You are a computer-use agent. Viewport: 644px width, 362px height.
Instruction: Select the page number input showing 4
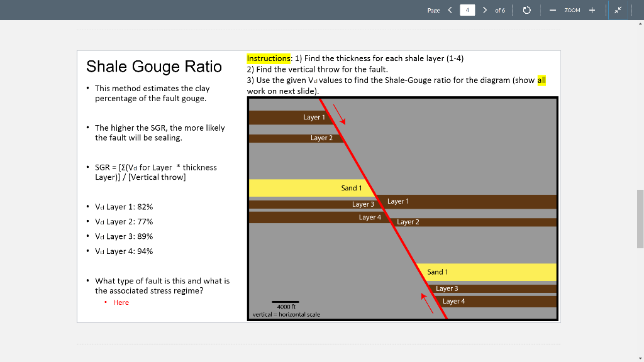coord(467,10)
